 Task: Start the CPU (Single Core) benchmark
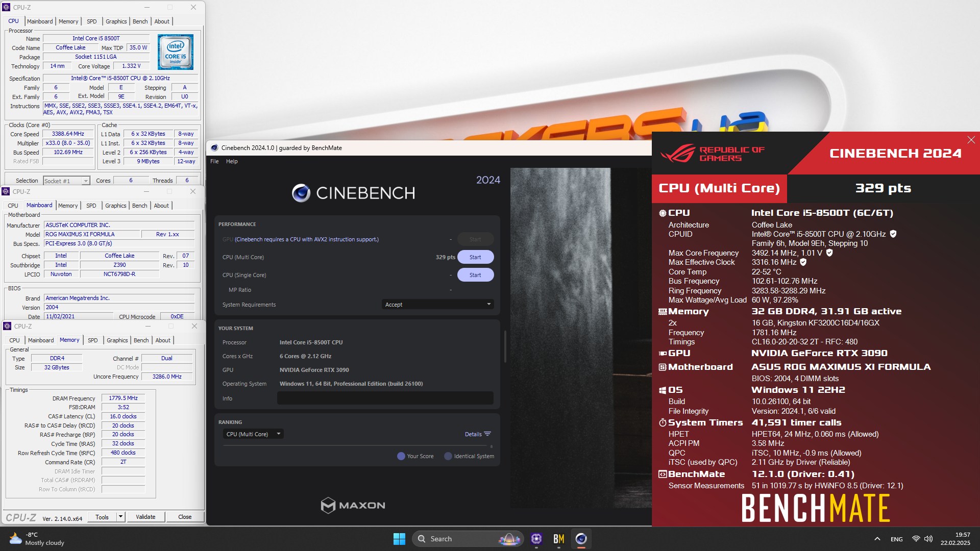point(475,275)
